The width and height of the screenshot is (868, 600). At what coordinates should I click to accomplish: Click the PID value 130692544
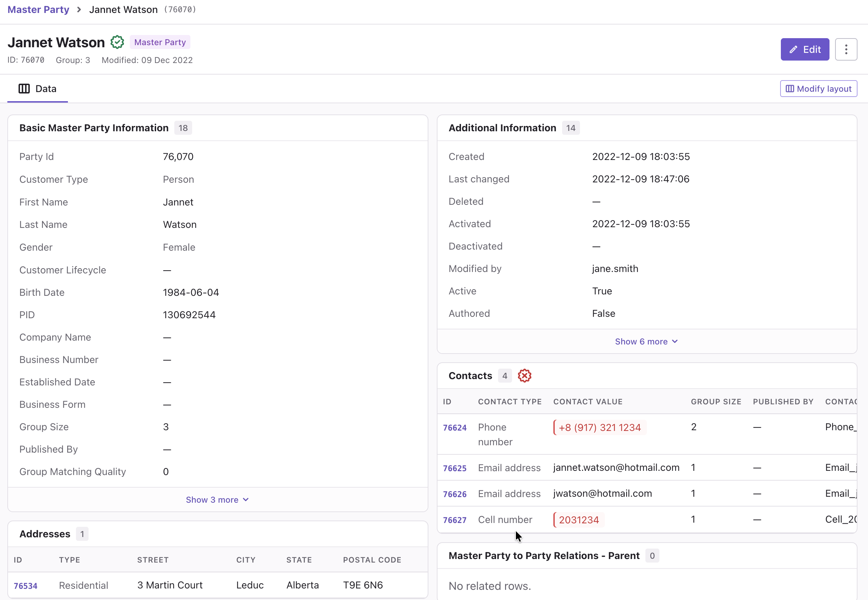189,315
